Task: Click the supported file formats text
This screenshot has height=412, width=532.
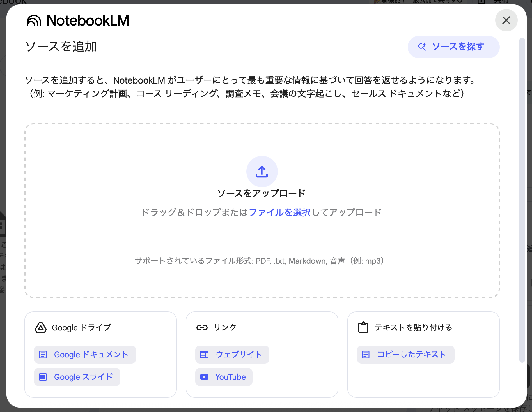Action: click(260, 261)
